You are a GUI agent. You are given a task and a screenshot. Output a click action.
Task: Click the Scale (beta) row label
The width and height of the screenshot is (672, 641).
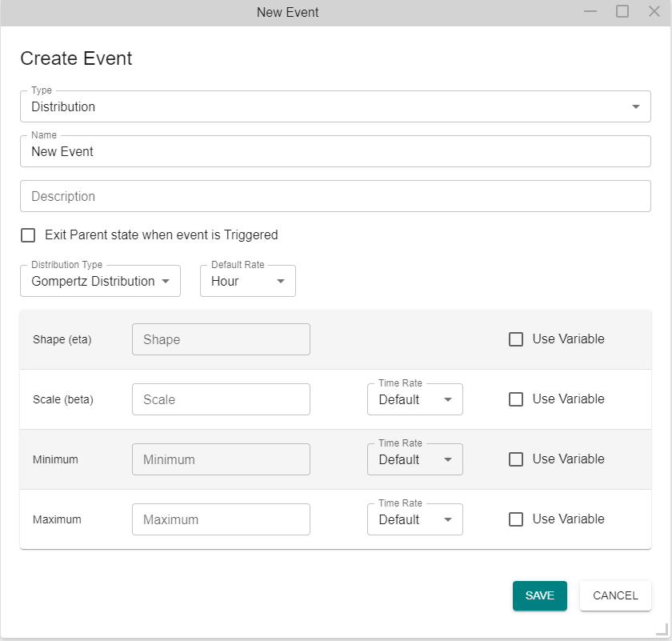pos(63,399)
